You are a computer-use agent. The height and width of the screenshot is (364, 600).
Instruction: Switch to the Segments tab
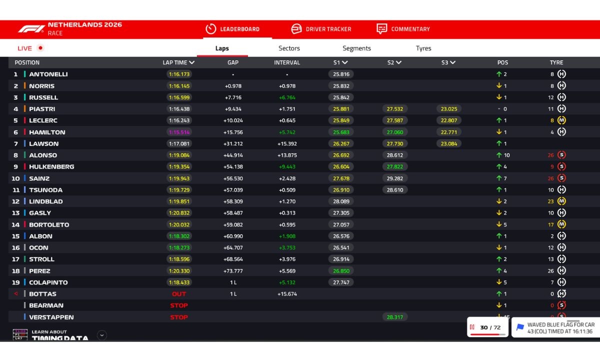click(356, 48)
